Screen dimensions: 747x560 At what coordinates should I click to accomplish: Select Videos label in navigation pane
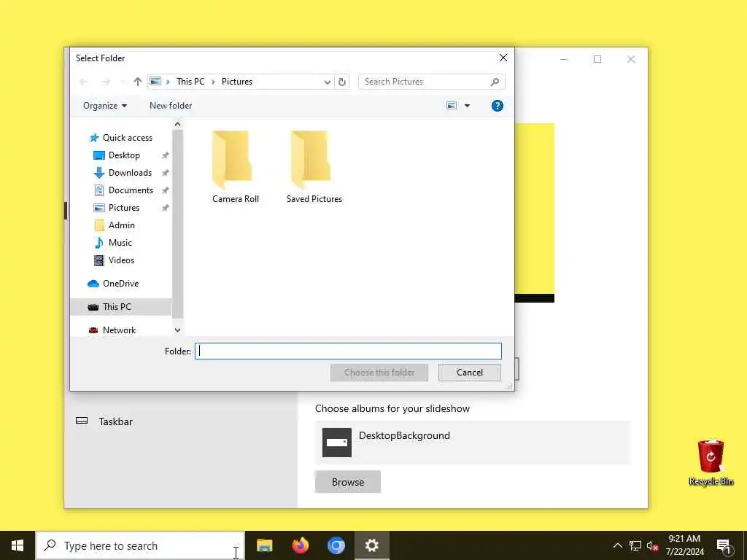(122, 260)
